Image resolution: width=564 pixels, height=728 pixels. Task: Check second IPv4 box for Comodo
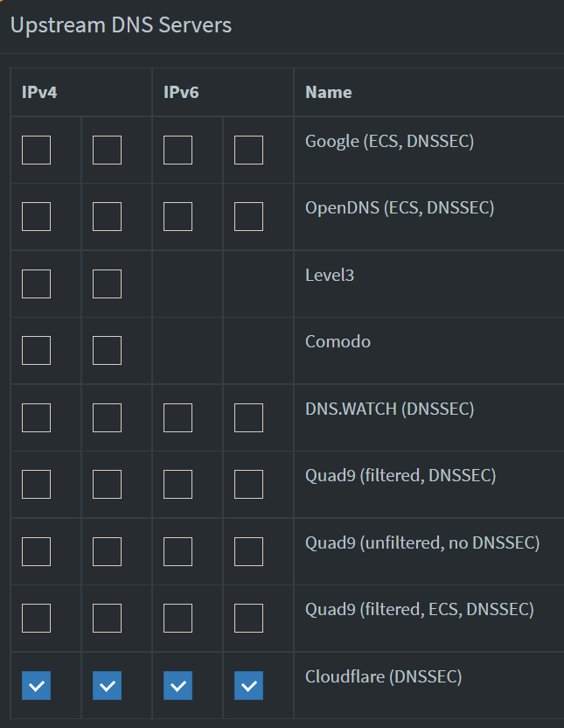click(x=107, y=350)
